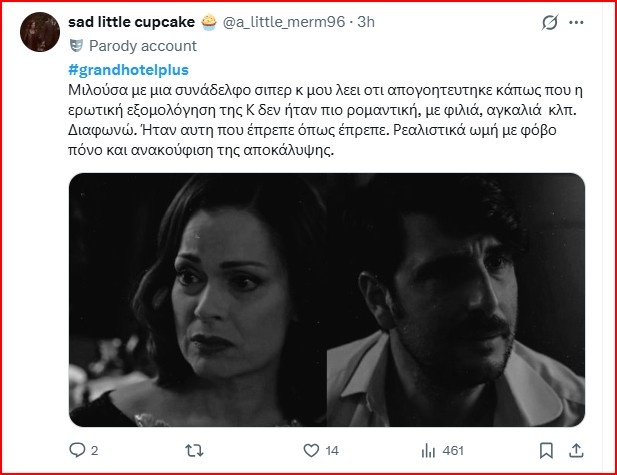Click the Parody account label
This screenshot has height=475, width=617.
pyautogui.click(x=143, y=46)
